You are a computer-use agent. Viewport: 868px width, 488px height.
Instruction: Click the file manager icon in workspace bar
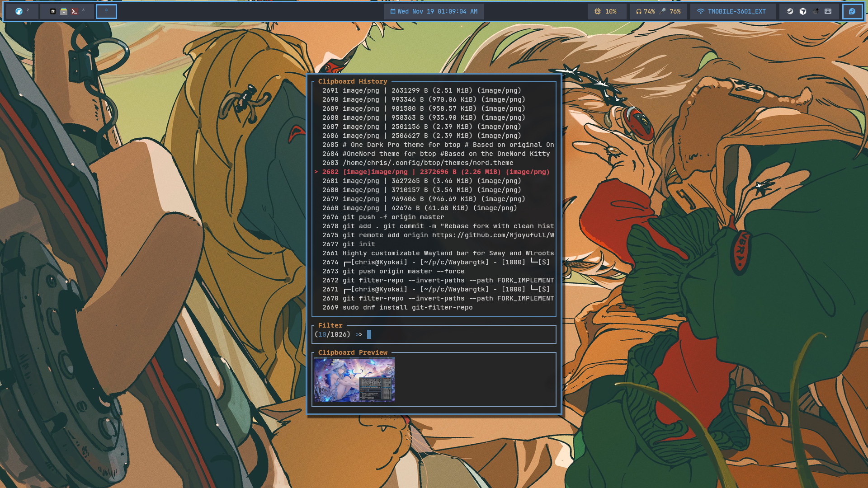(64, 11)
